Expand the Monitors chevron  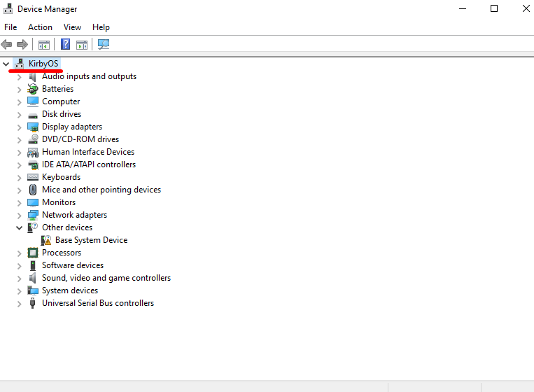pyautogui.click(x=20, y=203)
